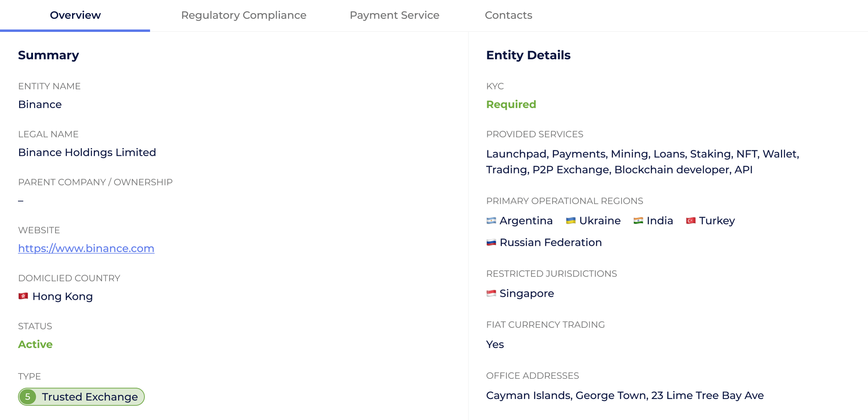Click the India flag icon
This screenshot has height=420, width=868.
point(638,221)
